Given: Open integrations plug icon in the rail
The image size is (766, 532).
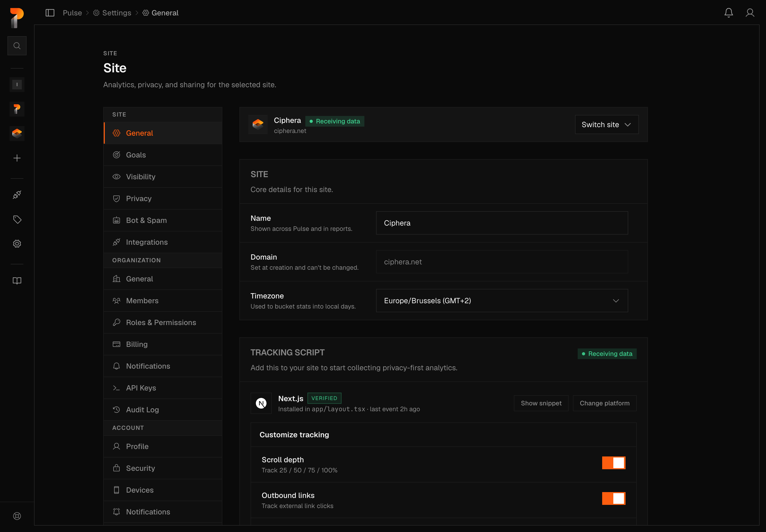Looking at the screenshot, I should [x=17, y=195].
